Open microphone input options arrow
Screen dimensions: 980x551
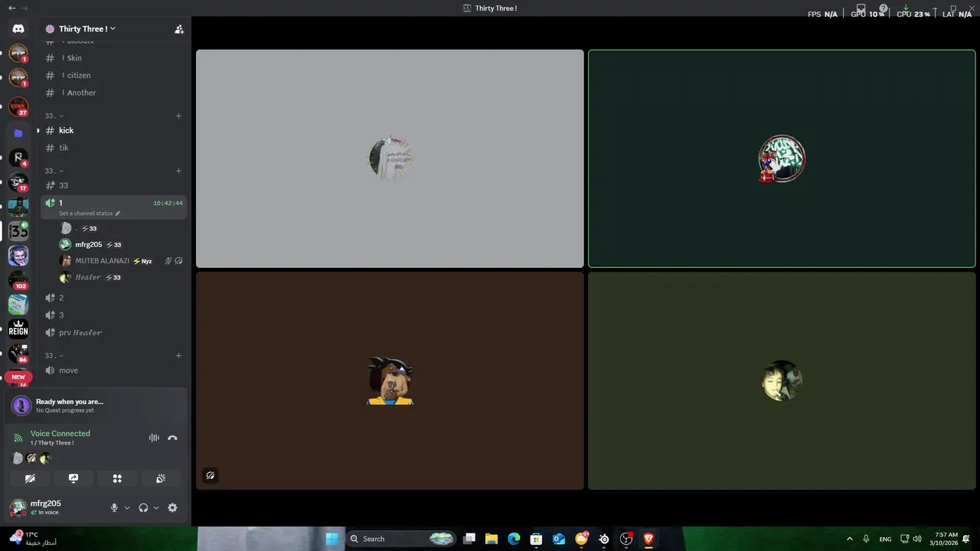[x=127, y=507]
